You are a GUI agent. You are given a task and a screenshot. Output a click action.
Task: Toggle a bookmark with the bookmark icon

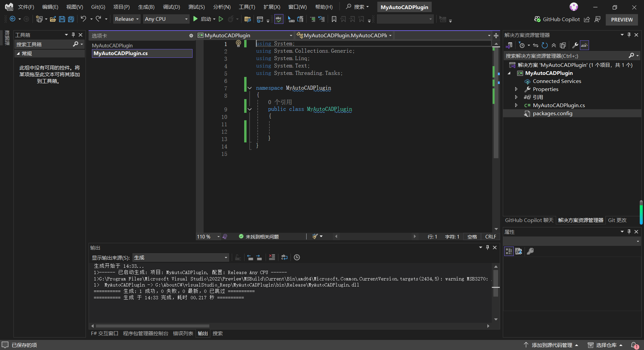click(334, 19)
